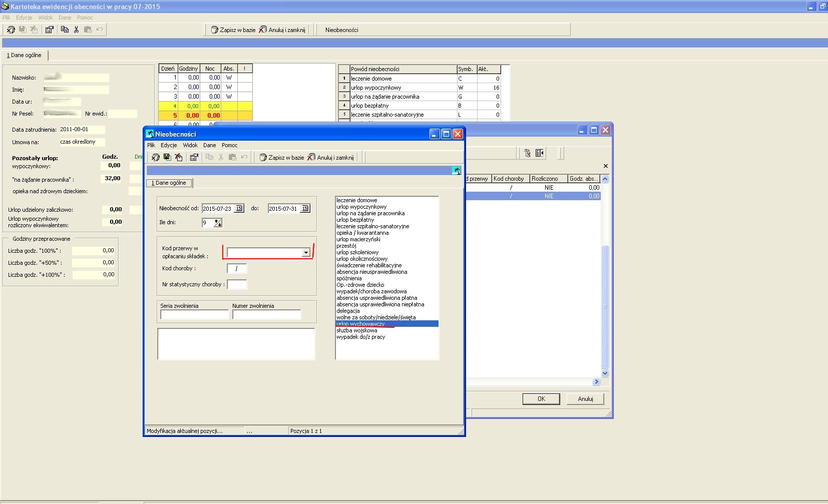Open 'Kod przerwy w opłacaniu składek' dropdown
Viewport: 828px width, 504px height.
(x=306, y=253)
